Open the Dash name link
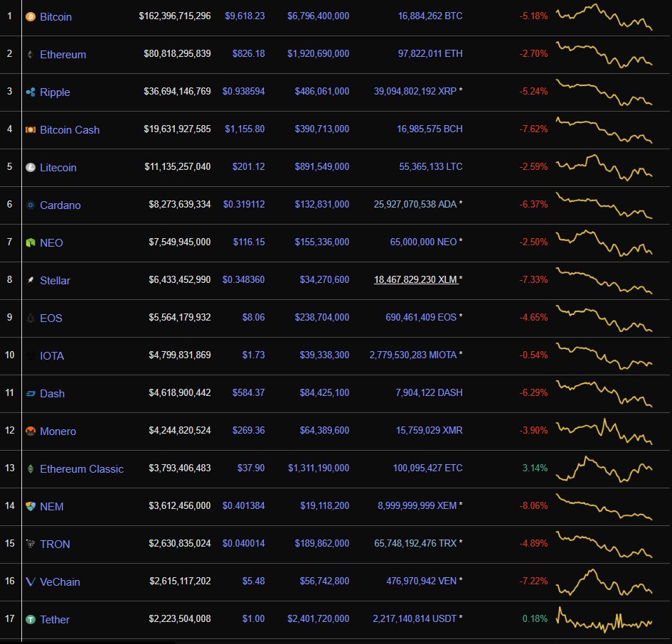 pos(53,394)
